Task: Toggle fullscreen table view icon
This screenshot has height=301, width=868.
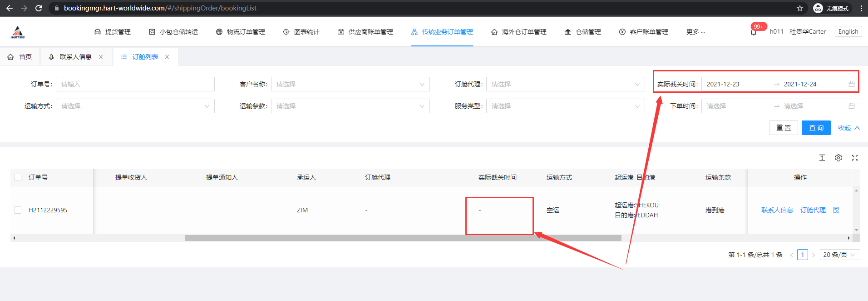Action: click(x=855, y=158)
